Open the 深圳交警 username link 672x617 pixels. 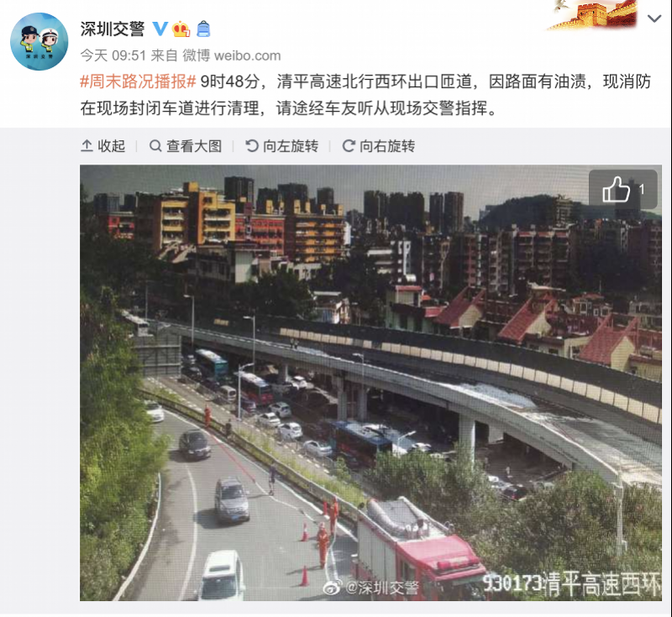coord(113,29)
